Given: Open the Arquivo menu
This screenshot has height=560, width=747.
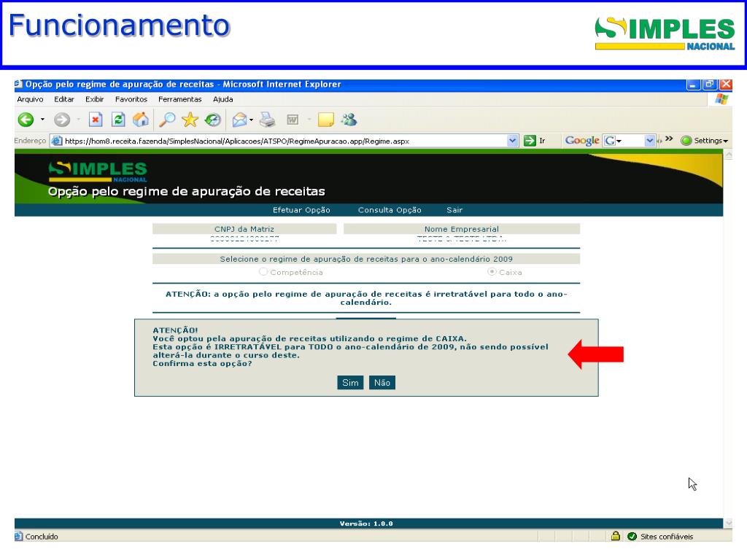Looking at the screenshot, I should 30,99.
